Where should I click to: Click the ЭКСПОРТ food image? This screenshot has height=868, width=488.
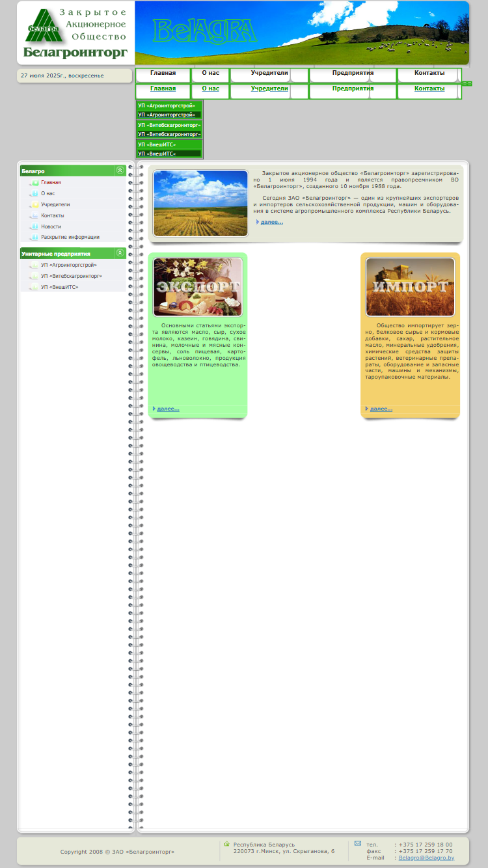coord(198,287)
